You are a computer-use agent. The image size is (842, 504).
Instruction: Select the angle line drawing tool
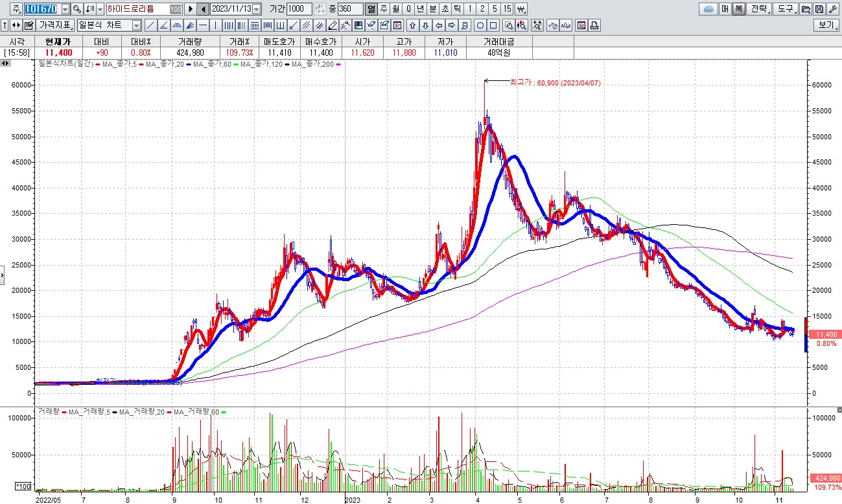click(163, 25)
